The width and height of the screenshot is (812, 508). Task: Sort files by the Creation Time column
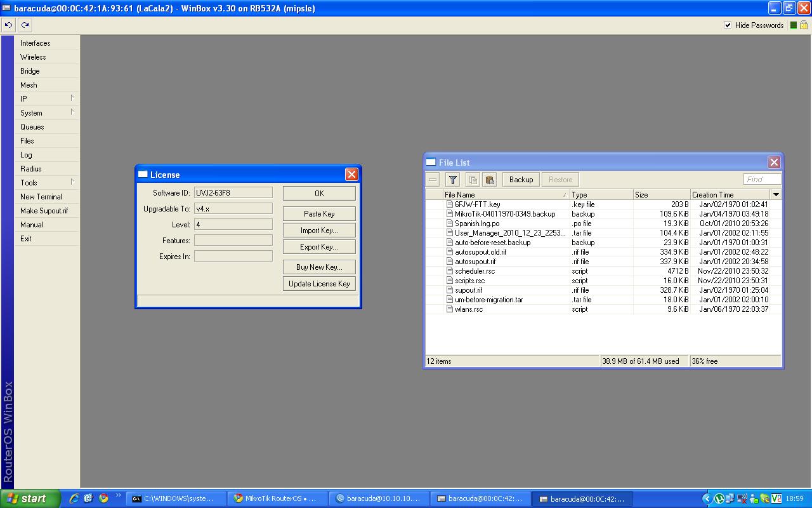click(x=730, y=195)
